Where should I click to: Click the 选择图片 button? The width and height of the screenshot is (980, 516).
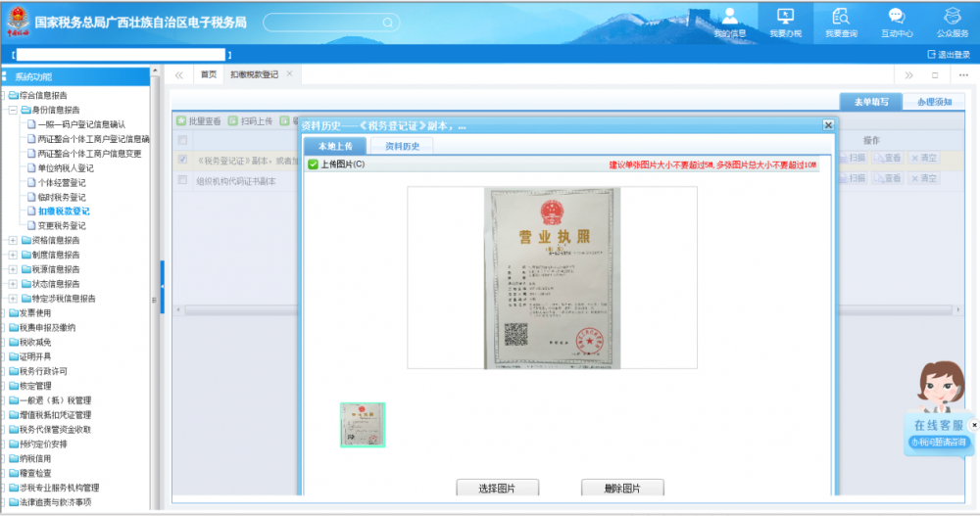[497, 489]
